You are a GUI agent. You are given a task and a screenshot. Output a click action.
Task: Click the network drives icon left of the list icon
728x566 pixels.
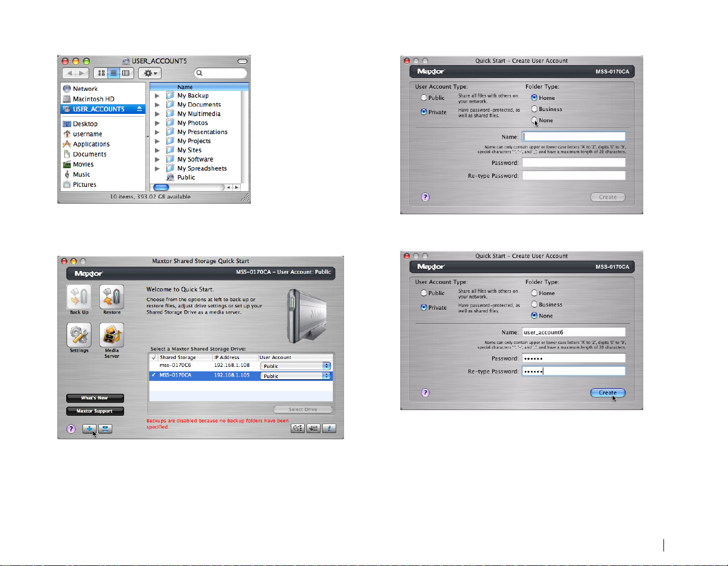297,428
